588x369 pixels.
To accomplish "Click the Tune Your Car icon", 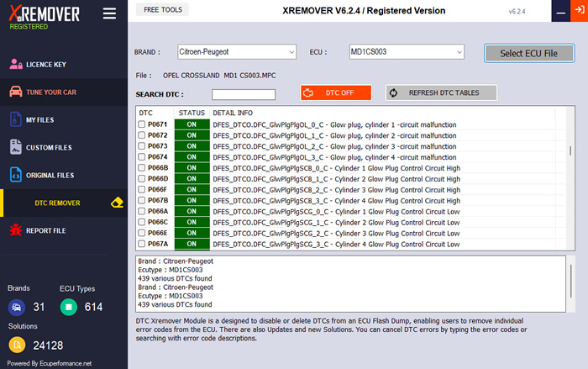I will 16,92.
